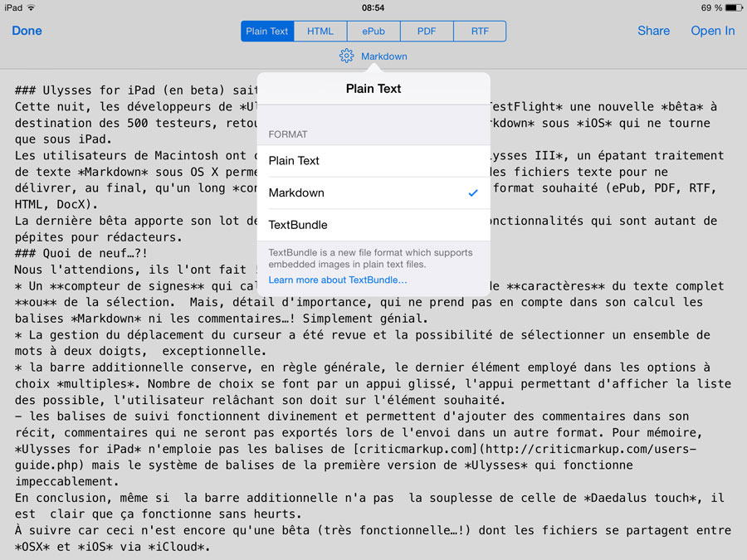This screenshot has height=560, width=747.
Task: Click the Wi-Fi status icon
Action: tap(31, 7)
